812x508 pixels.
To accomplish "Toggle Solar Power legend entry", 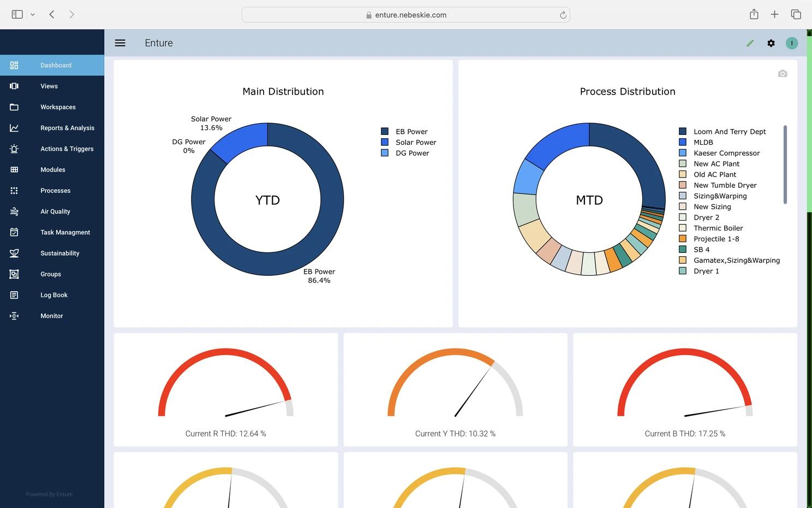I will pyautogui.click(x=409, y=142).
